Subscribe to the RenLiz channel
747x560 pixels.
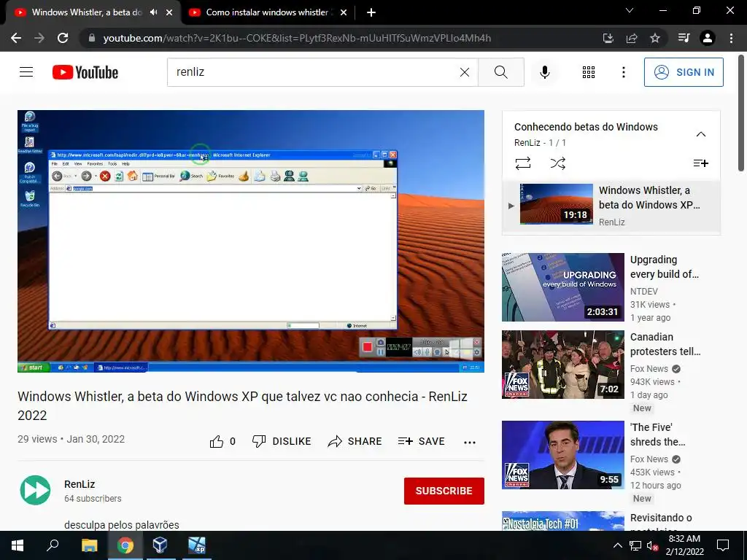click(x=444, y=491)
